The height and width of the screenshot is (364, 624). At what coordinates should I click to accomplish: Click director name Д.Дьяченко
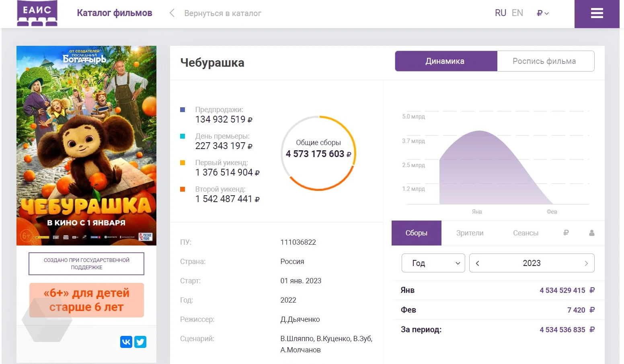(x=300, y=319)
